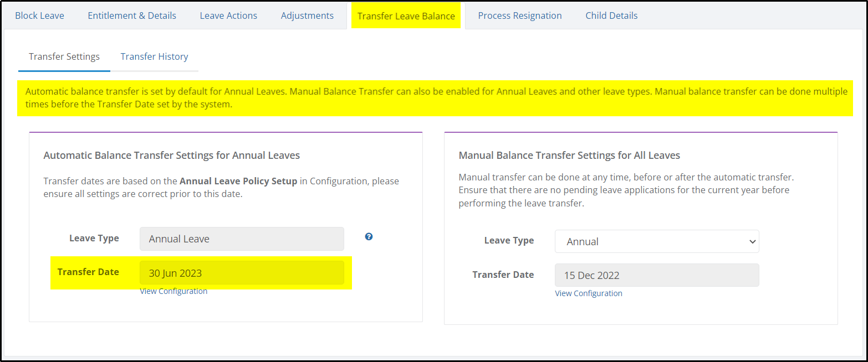Click the dropdown arrow in the manual Leave Type field
This screenshot has width=868, height=362.
(752, 242)
